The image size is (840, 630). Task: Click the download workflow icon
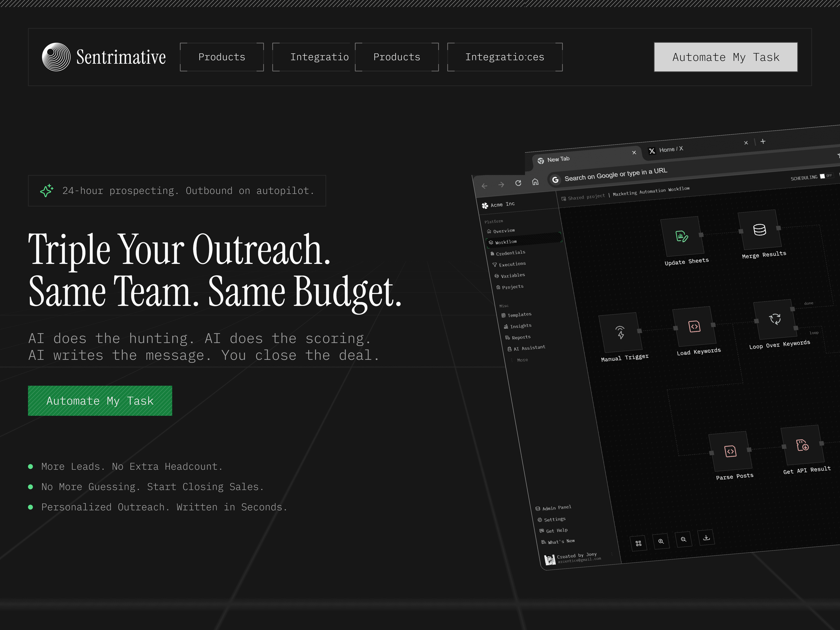pos(706,537)
